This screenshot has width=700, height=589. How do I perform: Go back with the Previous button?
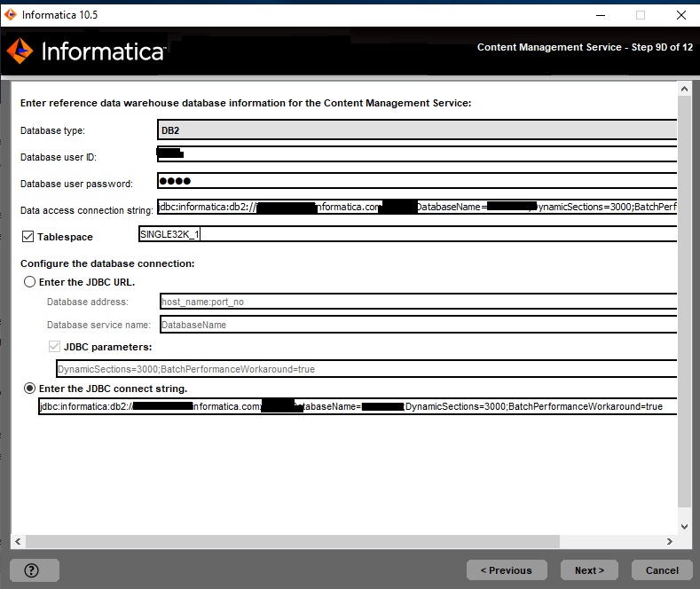[507, 570]
